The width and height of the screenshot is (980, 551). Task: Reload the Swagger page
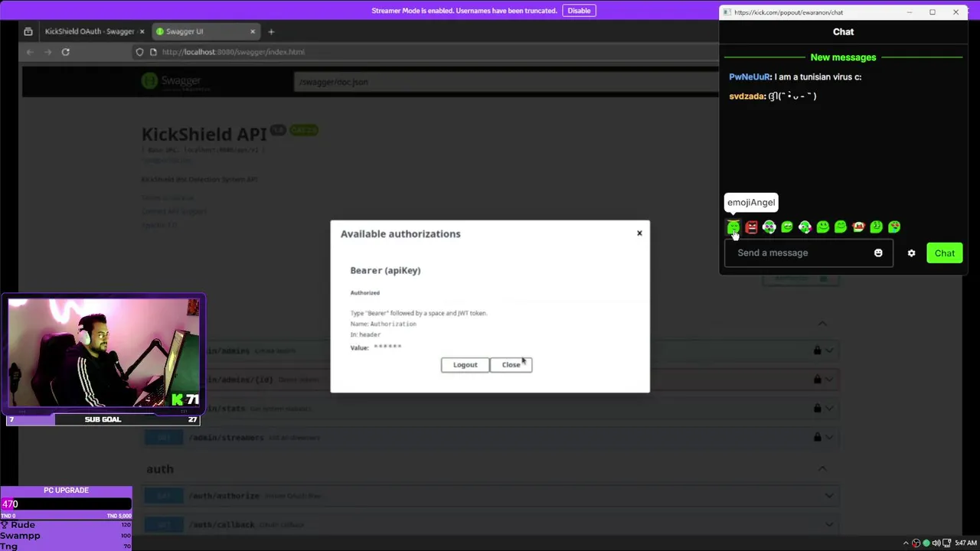click(66, 52)
